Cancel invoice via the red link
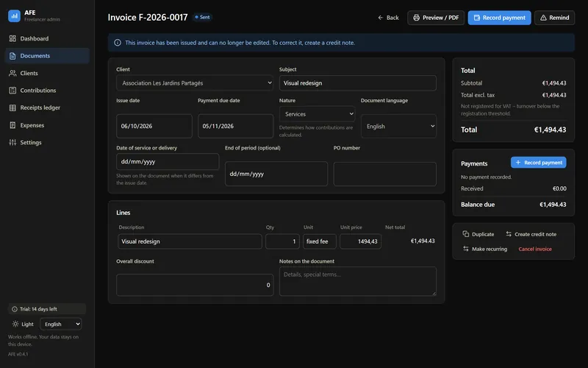Viewport: 588px width, 368px height. (535, 249)
